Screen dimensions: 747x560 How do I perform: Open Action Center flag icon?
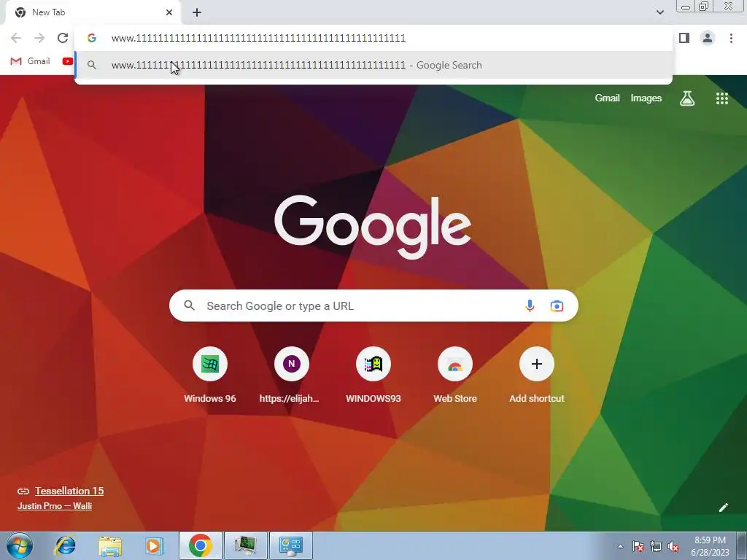[638, 547]
